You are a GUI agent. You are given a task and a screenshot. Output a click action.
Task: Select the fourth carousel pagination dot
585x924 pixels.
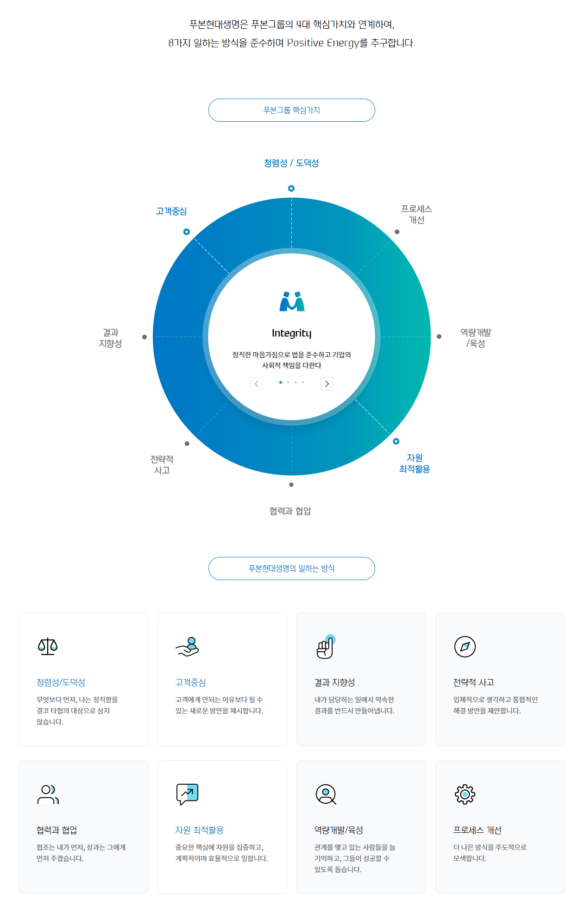pyautogui.click(x=303, y=382)
